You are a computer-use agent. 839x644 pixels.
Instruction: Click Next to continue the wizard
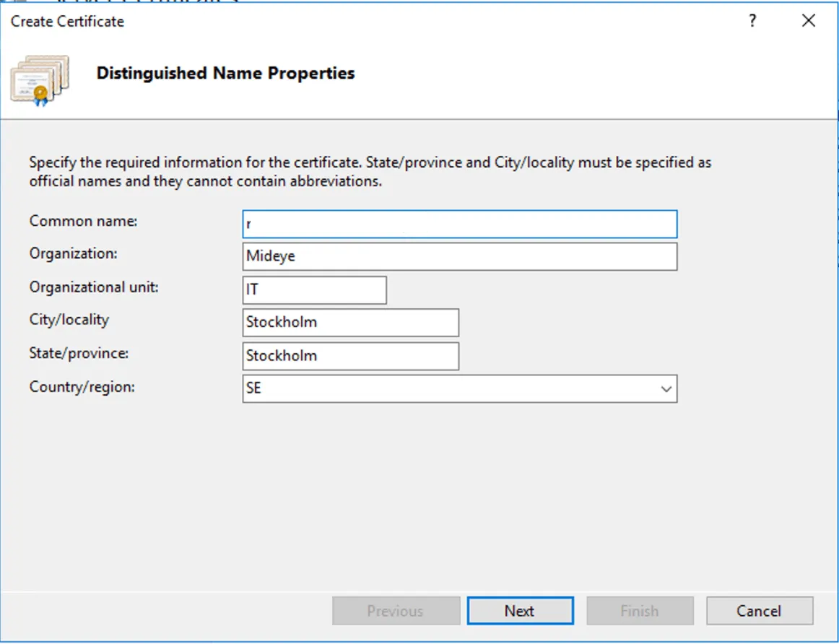click(x=520, y=610)
